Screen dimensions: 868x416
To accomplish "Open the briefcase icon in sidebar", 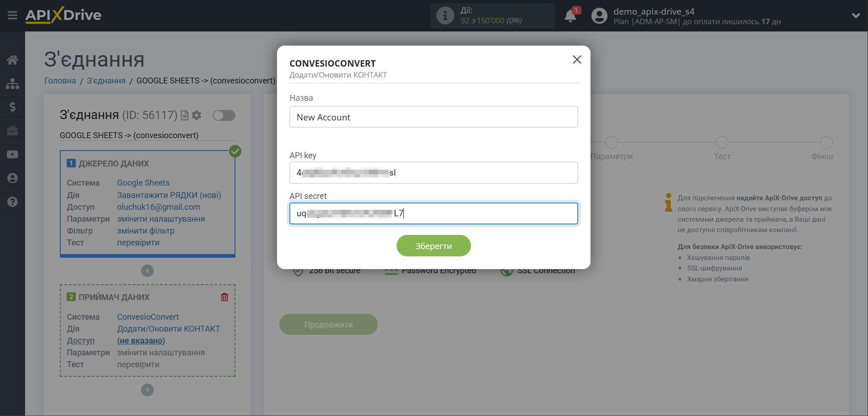I will click(x=12, y=131).
